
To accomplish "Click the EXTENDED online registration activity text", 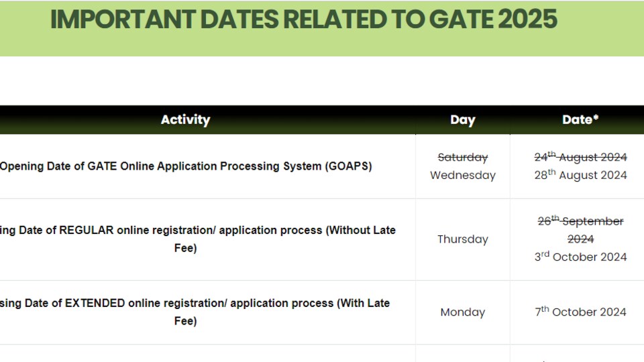I will pos(195,312).
